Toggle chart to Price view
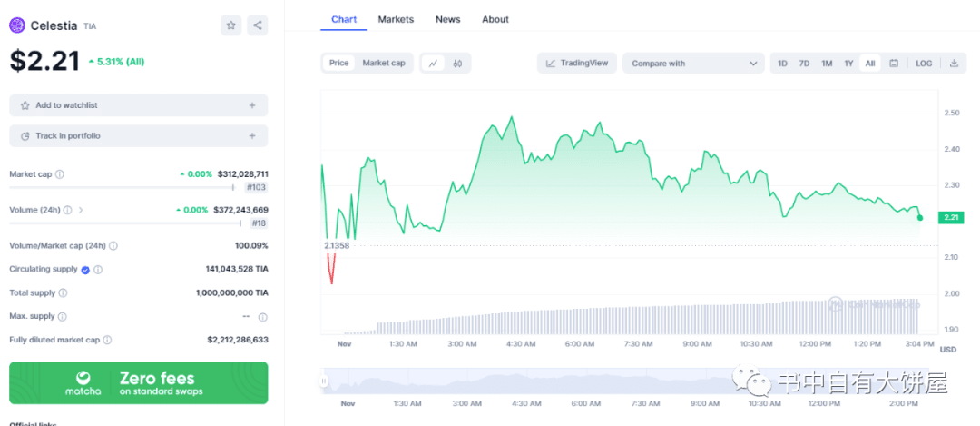This screenshot has width=980, height=426. 338,64
